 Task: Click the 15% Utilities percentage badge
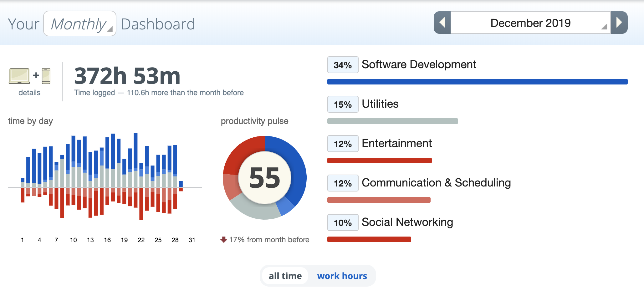343,105
